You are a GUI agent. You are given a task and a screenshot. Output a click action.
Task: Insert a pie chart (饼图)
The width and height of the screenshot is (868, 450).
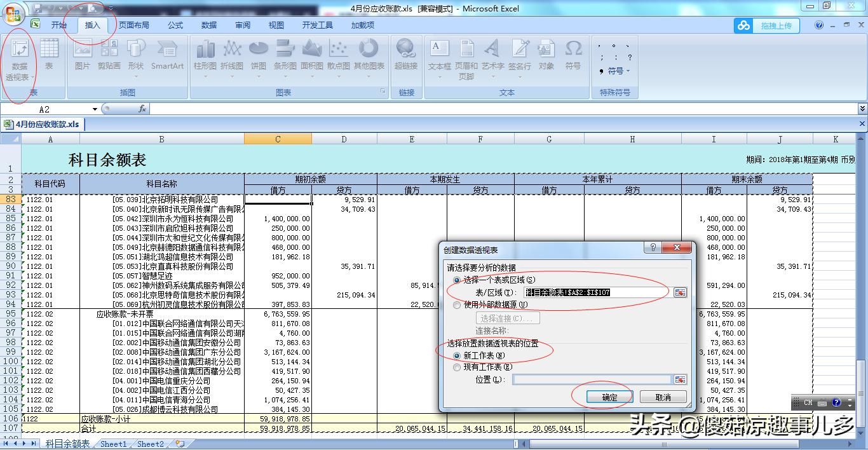click(259, 56)
